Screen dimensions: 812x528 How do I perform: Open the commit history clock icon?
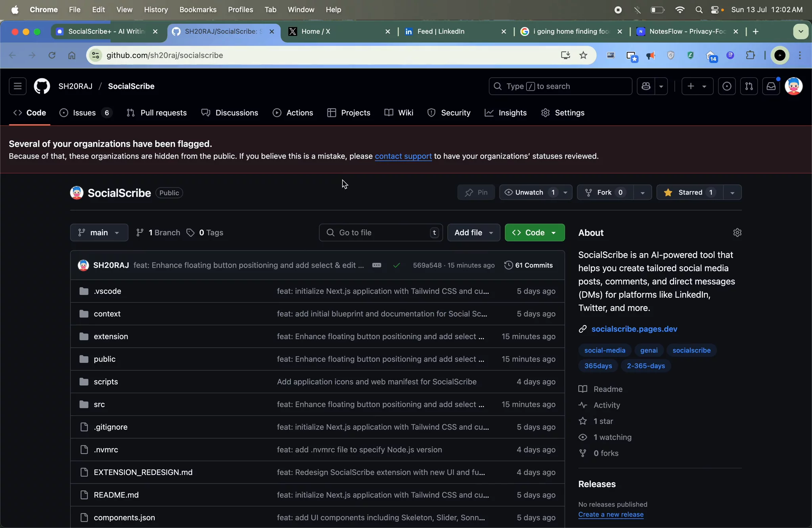(x=509, y=265)
